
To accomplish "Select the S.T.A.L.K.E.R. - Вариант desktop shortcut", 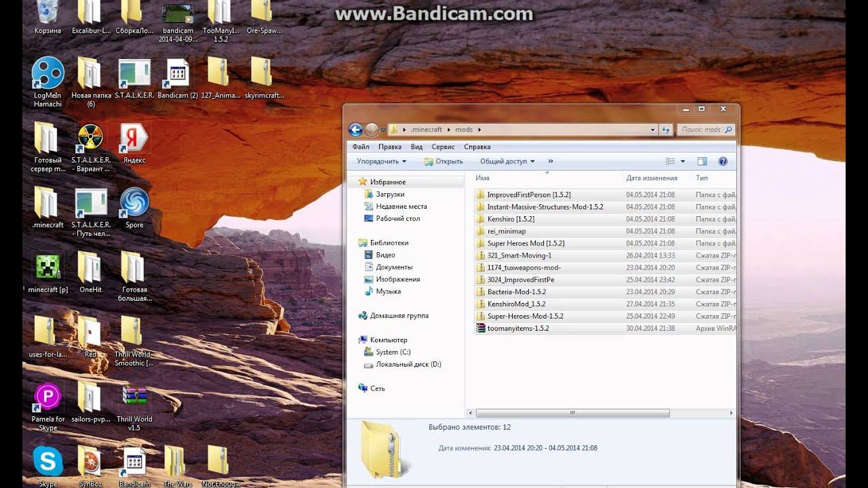I will click(91, 147).
